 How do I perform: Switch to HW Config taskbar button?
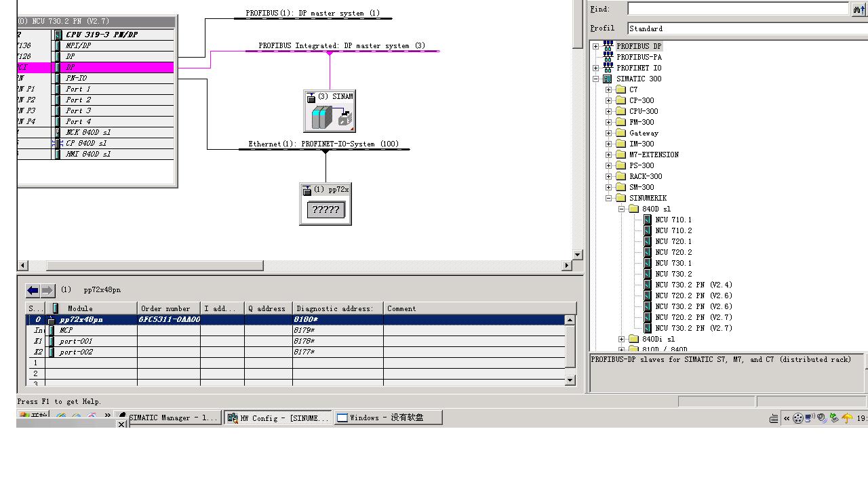tap(278, 418)
